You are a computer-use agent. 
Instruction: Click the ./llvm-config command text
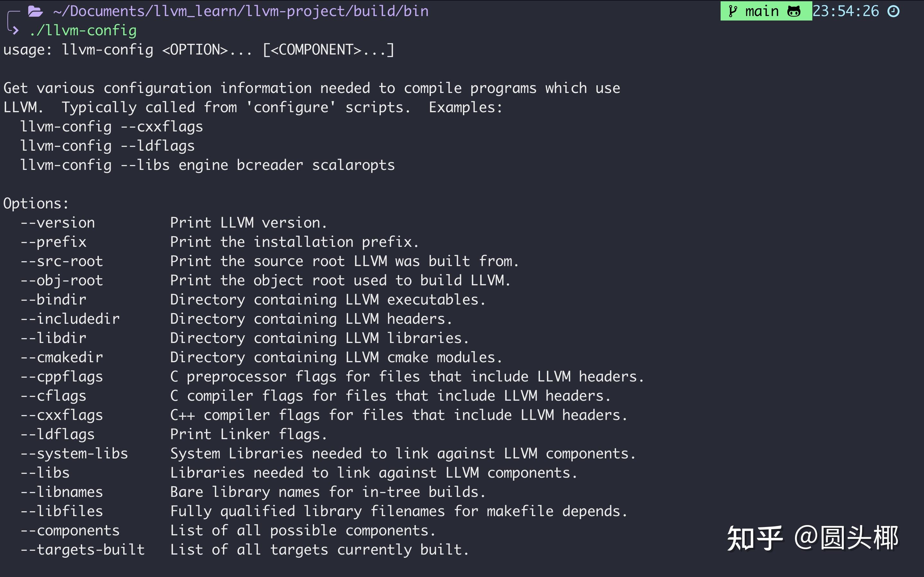[x=83, y=30]
